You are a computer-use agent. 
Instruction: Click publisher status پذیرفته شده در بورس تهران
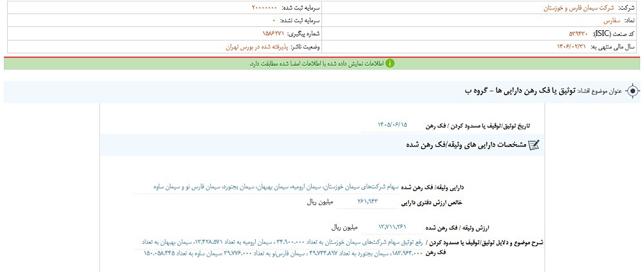tap(258, 47)
